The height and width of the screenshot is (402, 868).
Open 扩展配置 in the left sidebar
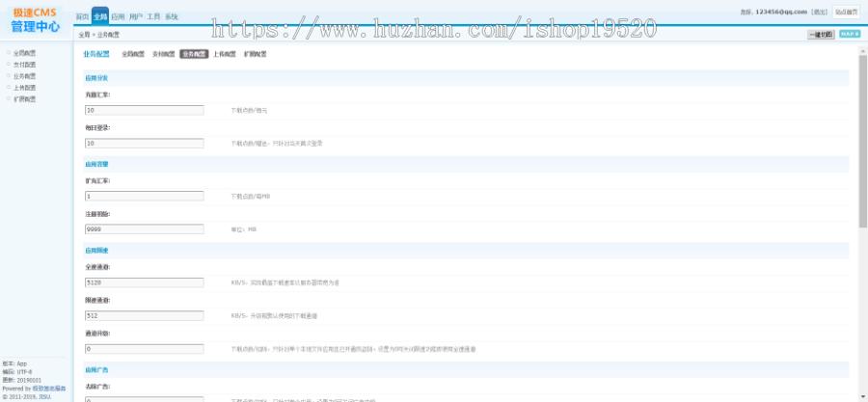click(x=24, y=99)
